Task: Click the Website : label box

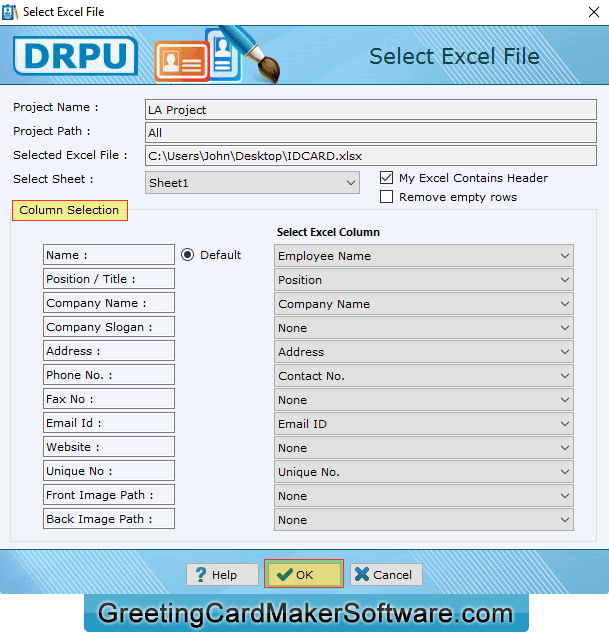Action: 109,447
